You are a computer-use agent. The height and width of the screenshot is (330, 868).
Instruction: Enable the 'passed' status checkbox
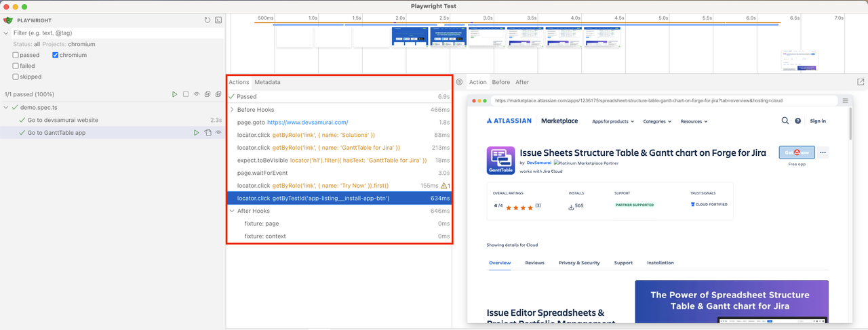point(16,55)
